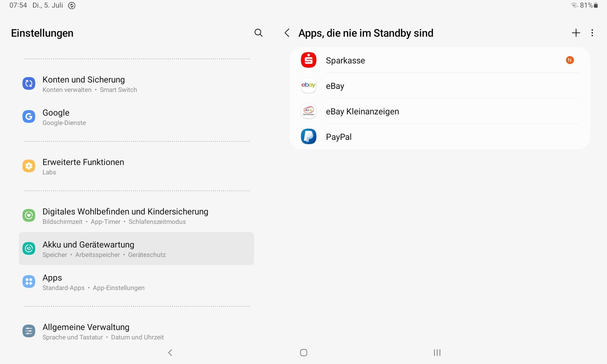This screenshot has width=607, height=364.
Task: Tap the Akku und Gerätewartung icon
Action: [x=29, y=248]
